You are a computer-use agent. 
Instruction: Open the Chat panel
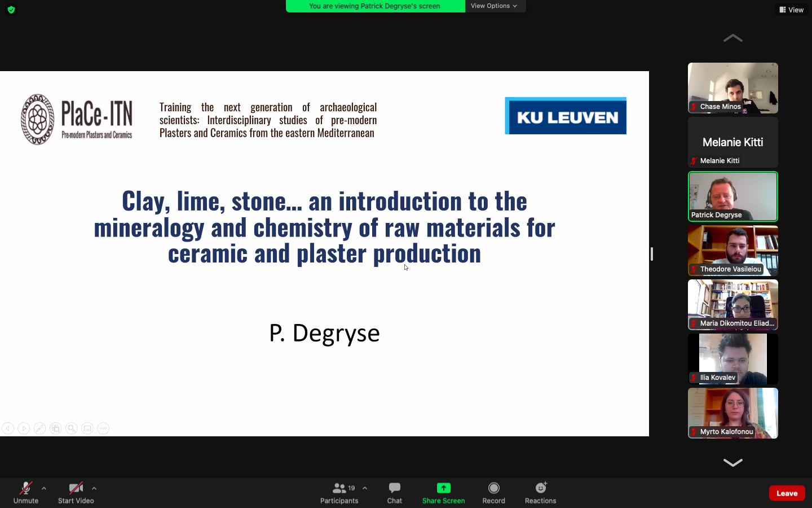click(x=395, y=493)
